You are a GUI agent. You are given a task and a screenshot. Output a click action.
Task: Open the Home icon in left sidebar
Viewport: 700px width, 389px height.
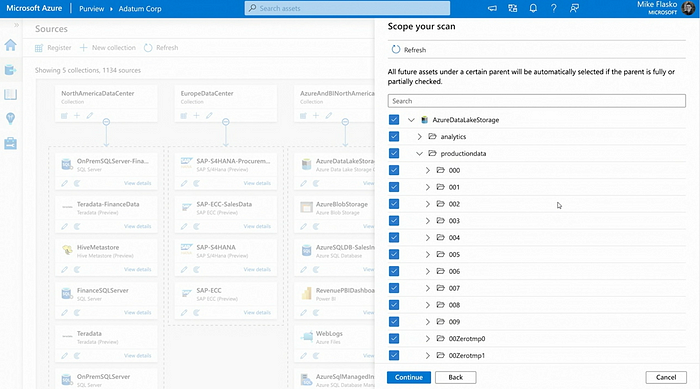coord(10,45)
